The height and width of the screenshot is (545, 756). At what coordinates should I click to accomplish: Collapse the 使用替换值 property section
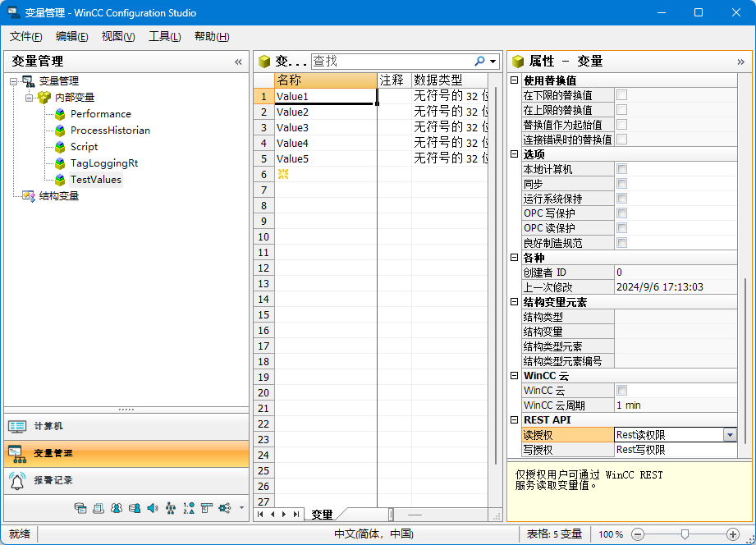pyautogui.click(x=515, y=80)
